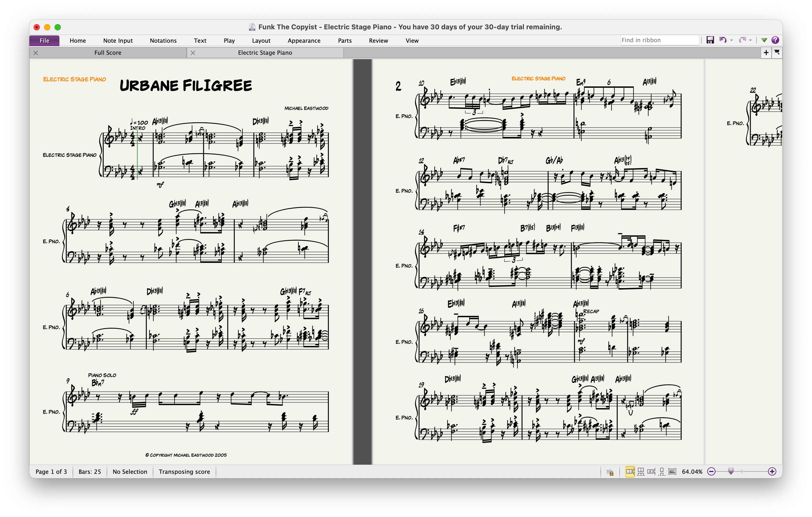Click the zoom in plus button
The height and width of the screenshot is (517, 812).
(772, 471)
